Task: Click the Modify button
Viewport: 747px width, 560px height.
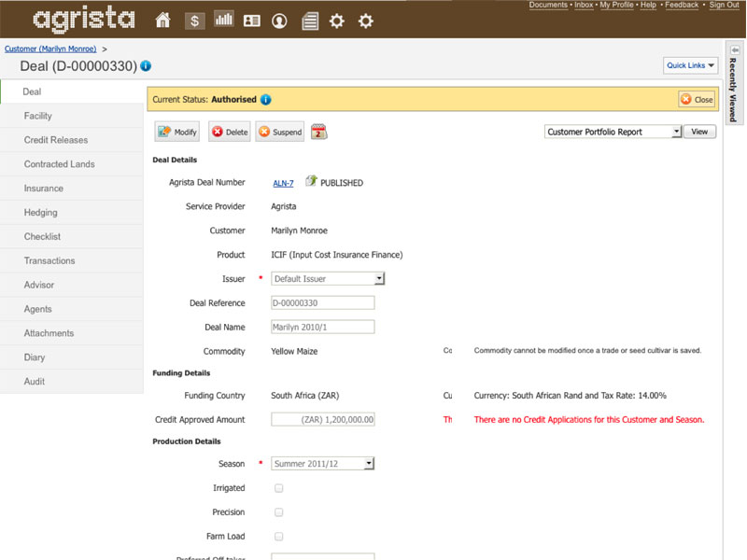Action: [x=177, y=132]
